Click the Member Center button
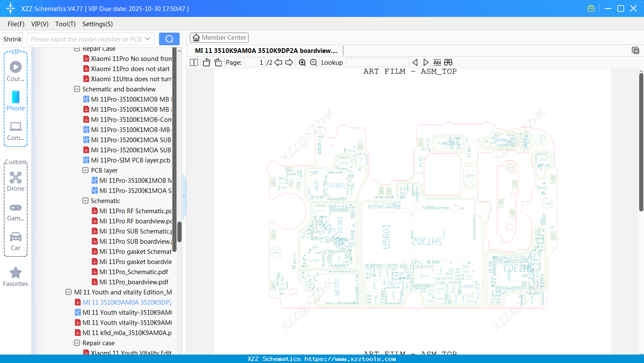The image size is (644, 363). click(x=219, y=37)
